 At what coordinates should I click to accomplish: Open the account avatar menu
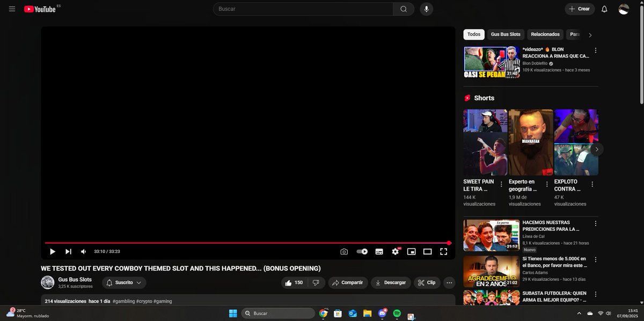click(x=624, y=9)
